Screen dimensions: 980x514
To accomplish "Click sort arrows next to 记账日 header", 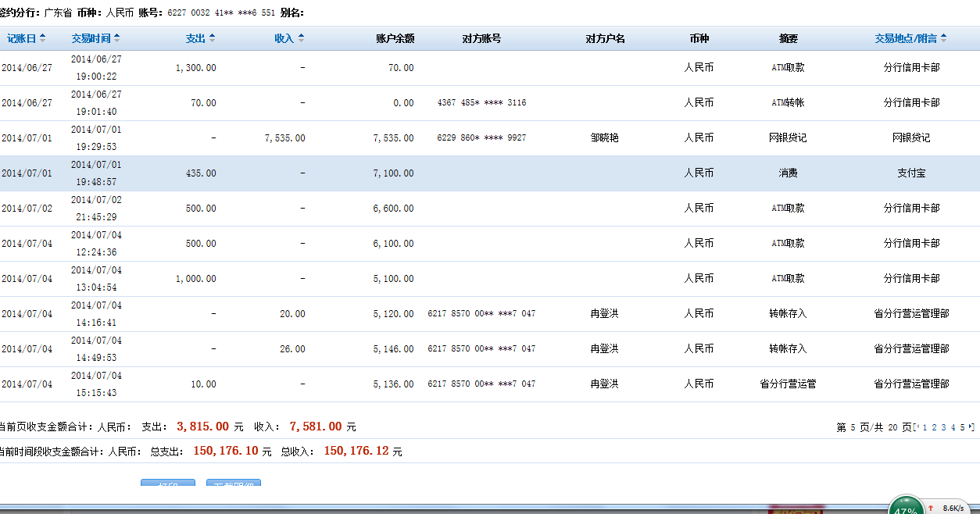I will click(42, 38).
